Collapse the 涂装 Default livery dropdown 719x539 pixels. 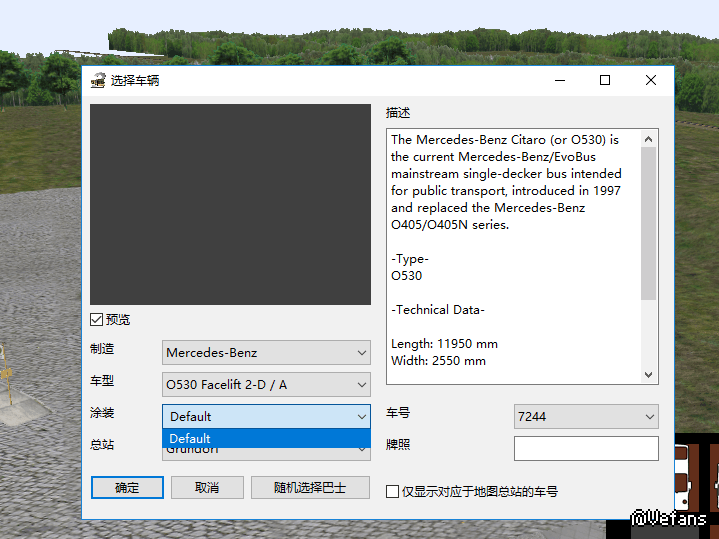click(266, 417)
